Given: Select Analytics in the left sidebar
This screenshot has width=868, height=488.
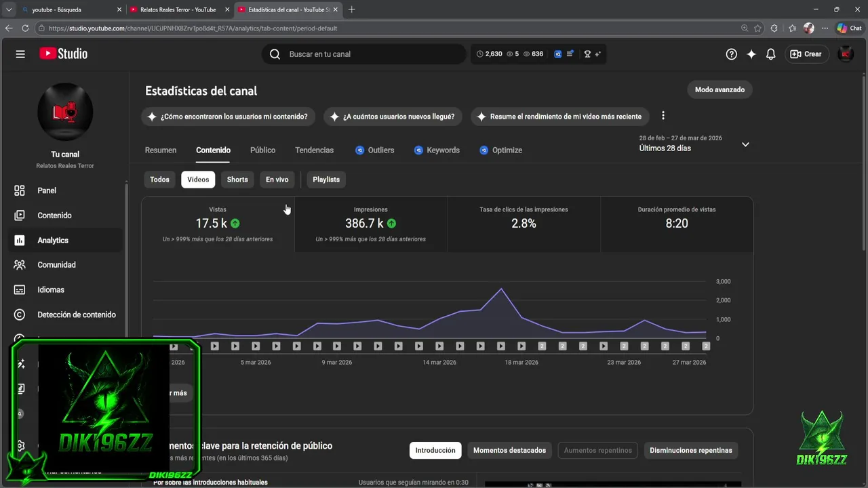Looking at the screenshot, I should (x=65, y=241).
